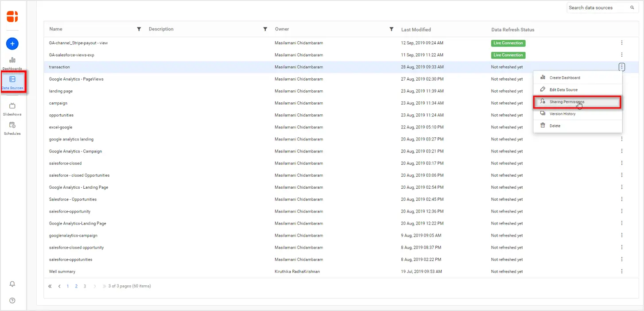Select Sharing Permissions from context menu
The image size is (644, 311).
coord(566,102)
